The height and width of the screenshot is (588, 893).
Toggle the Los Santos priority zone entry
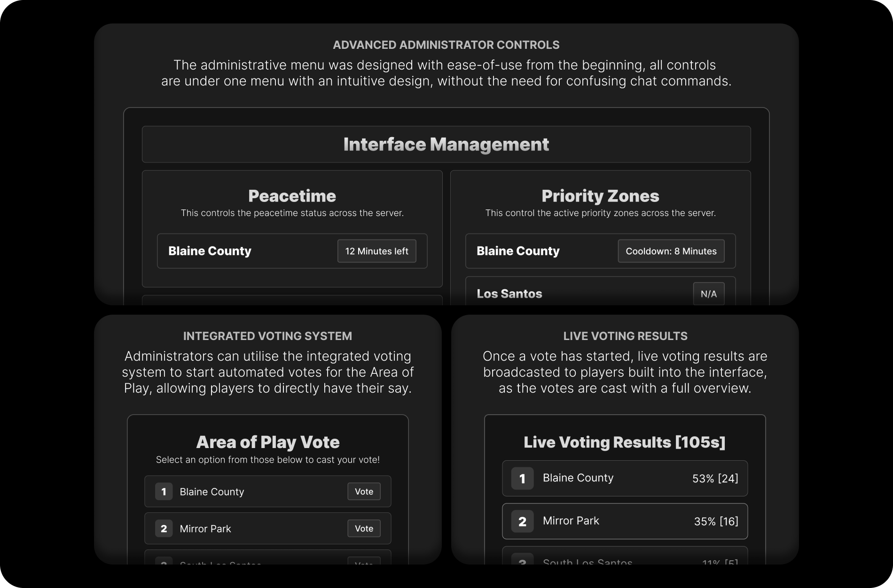[x=600, y=294]
